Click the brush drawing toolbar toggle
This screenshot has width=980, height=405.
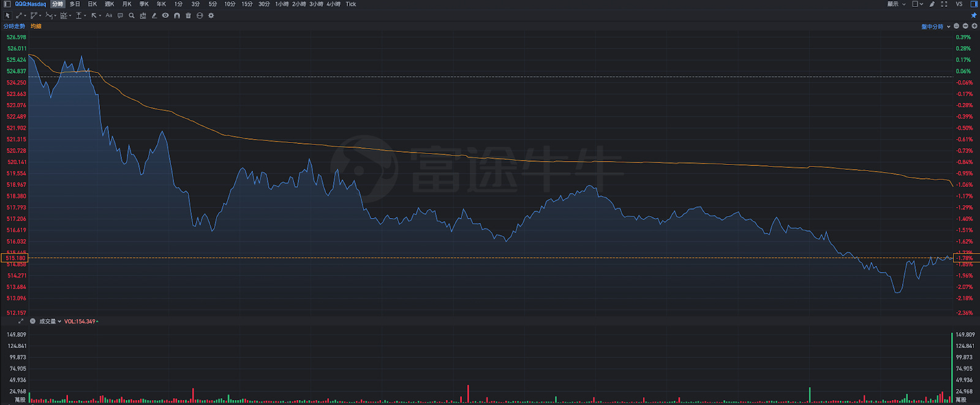932,4
